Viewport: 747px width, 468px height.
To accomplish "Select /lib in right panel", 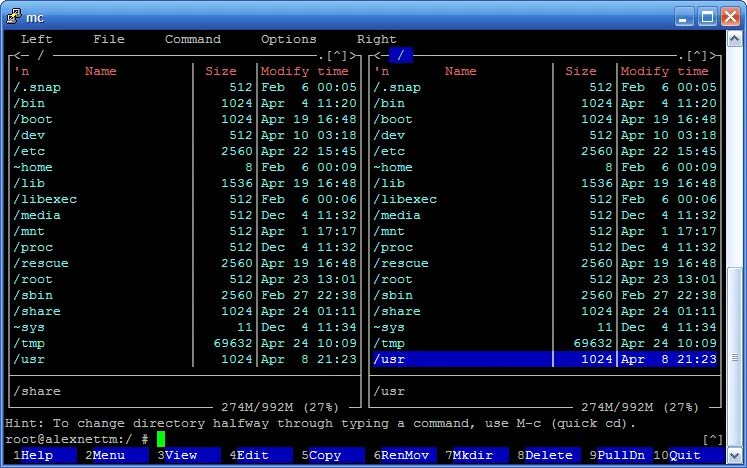I will click(x=545, y=183).
